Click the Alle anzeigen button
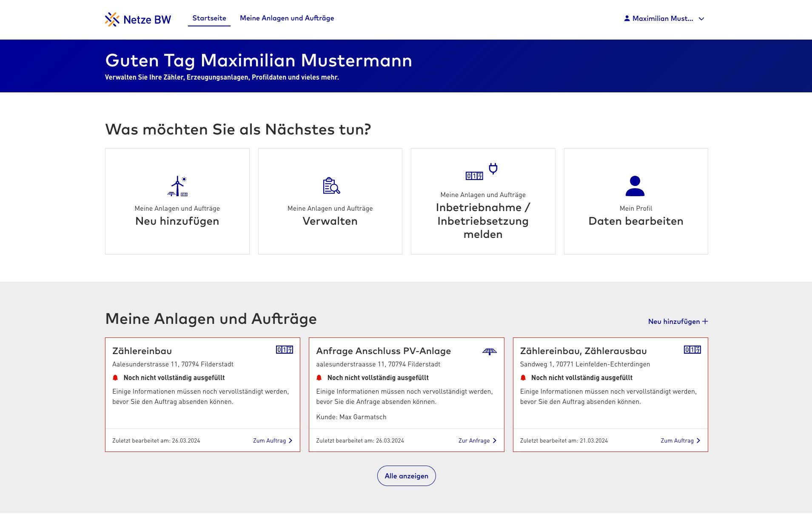Viewport: 812px width, 529px height. [406, 476]
